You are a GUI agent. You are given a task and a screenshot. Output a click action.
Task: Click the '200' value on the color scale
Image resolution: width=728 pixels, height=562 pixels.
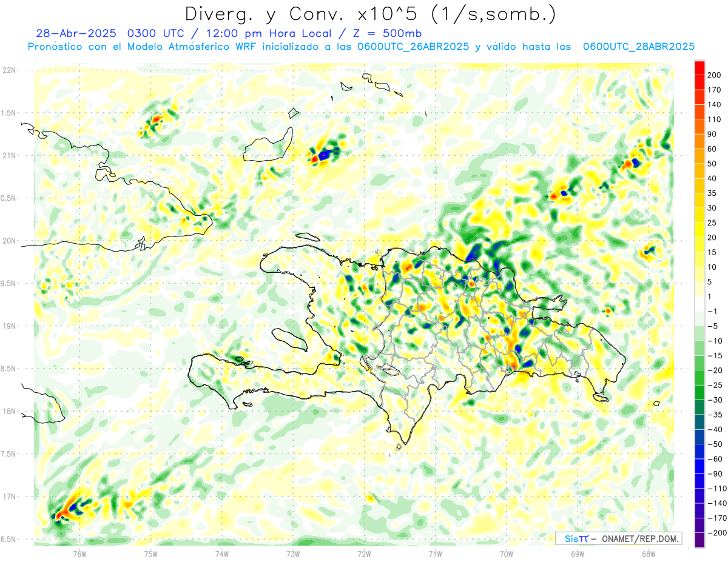pyautogui.click(x=714, y=75)
